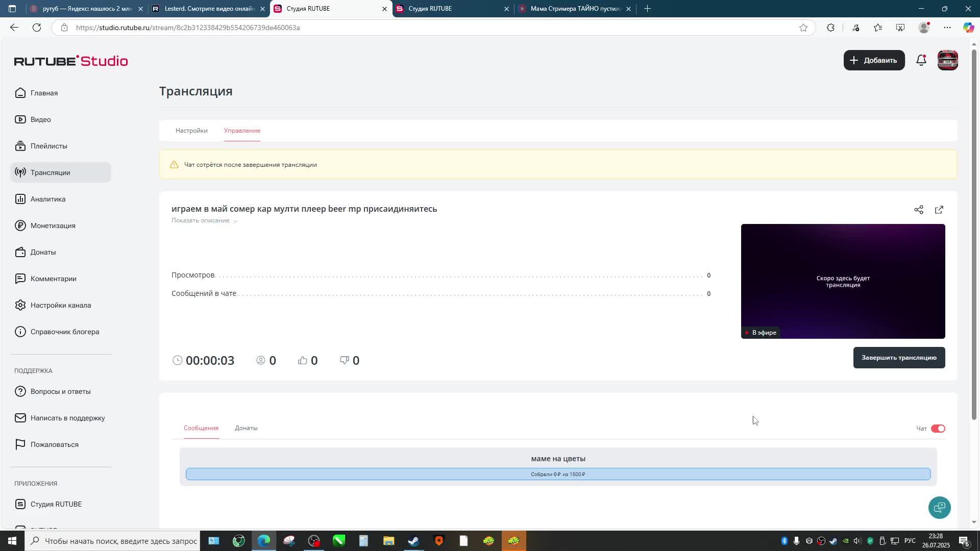Go to Аналитика in sidebar
This screenshot has height=551, width=980.
tap(47, 199)
